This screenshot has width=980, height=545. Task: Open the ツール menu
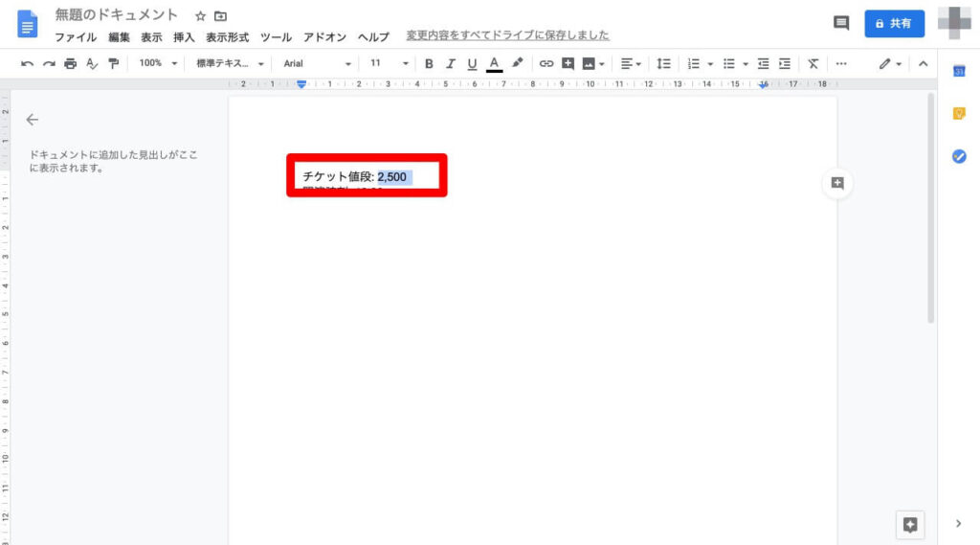tap(276, 37)
